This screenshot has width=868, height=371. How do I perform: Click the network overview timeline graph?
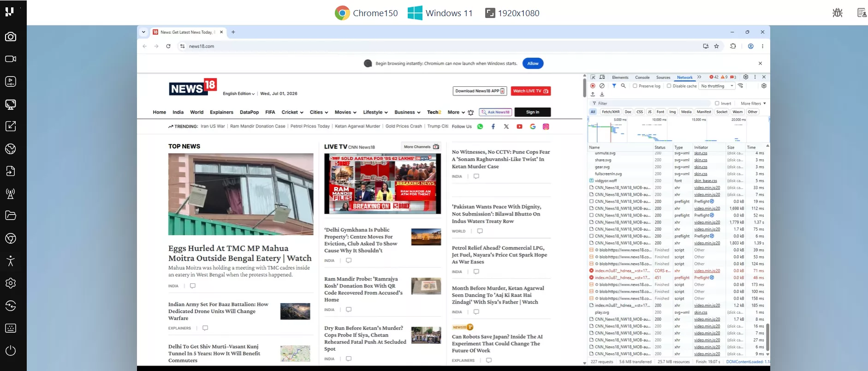(678, 130)
